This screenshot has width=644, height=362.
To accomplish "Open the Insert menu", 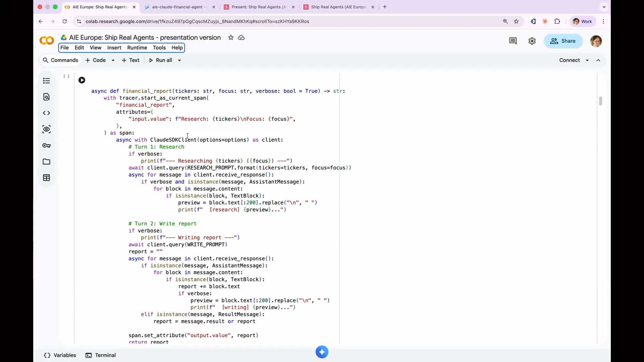I will click(x=114, y=48).
